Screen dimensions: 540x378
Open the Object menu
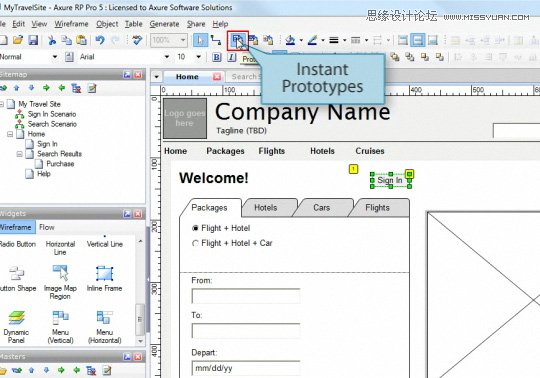(107, 24)
